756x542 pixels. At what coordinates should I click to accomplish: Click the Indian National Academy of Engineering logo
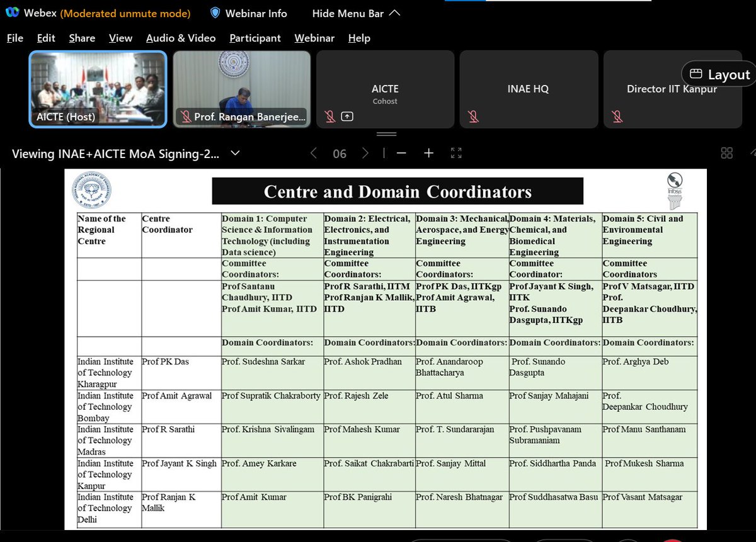pyautogui.click(x=92, y=190)
